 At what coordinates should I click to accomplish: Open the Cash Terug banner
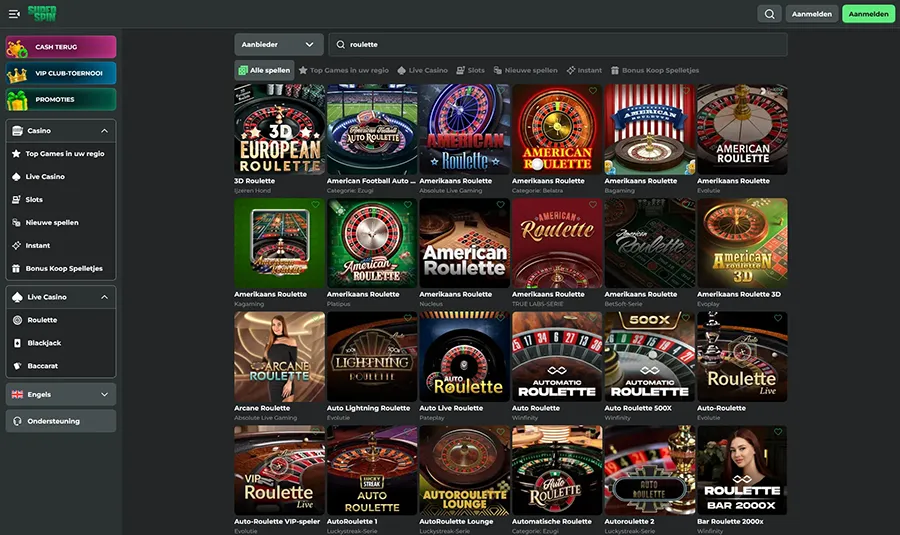coord(61,47)
